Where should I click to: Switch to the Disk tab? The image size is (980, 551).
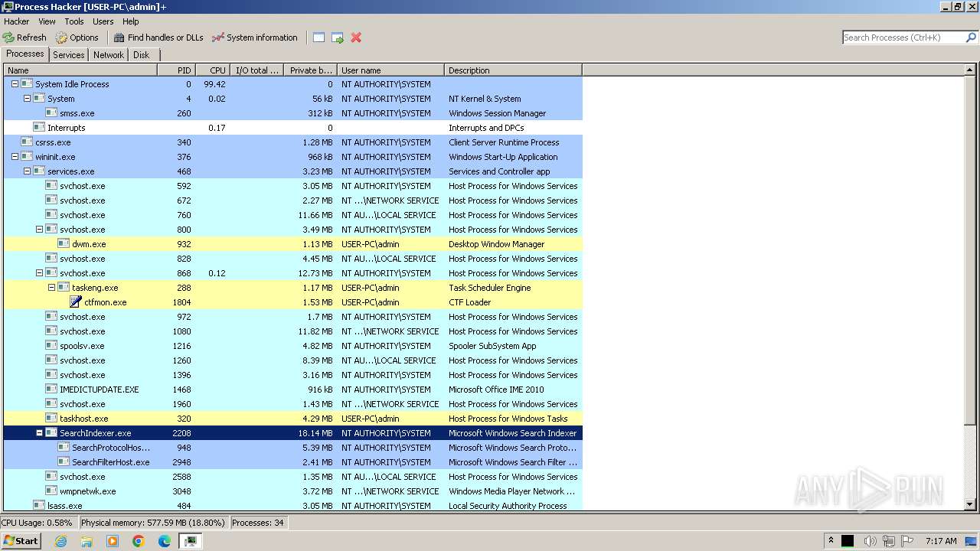coord(142,55)
